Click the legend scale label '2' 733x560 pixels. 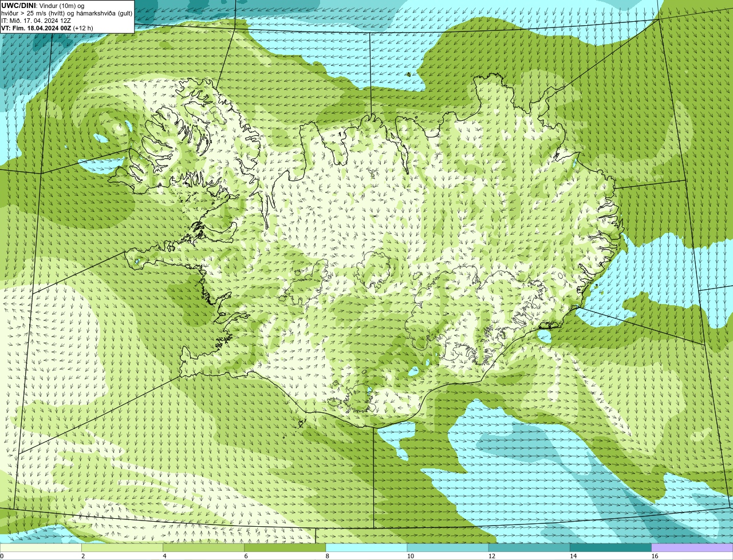point(83,556)
